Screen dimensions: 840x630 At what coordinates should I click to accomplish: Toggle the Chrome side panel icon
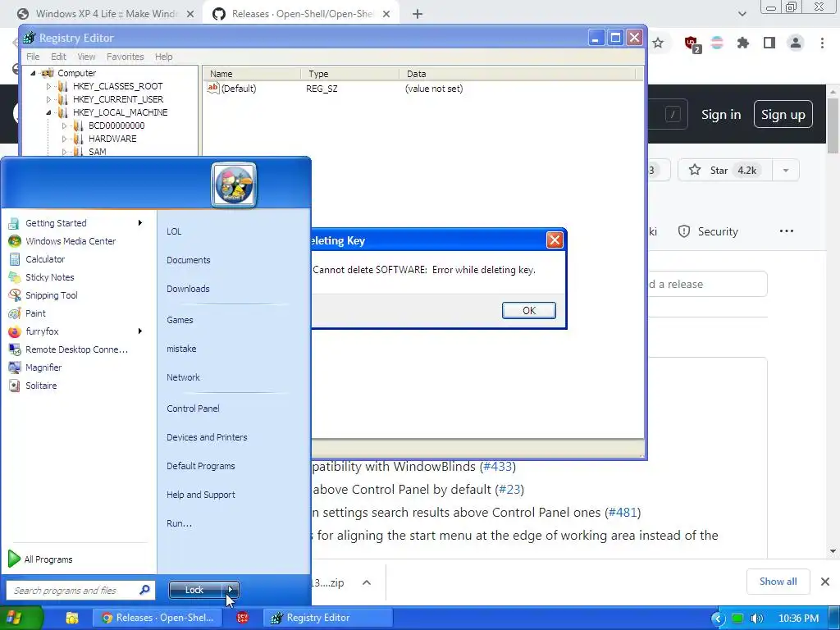point(769,43)
